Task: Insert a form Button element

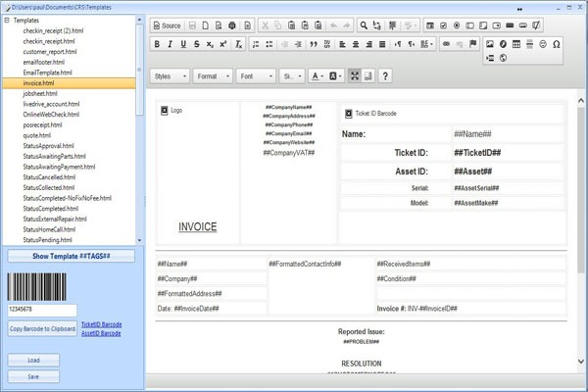Action: click(x=510, y=25)
